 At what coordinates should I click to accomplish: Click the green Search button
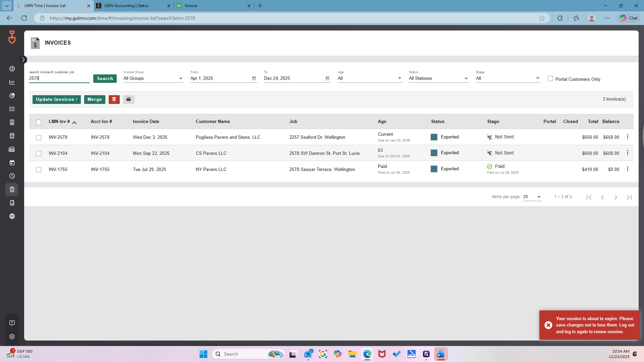105,78
